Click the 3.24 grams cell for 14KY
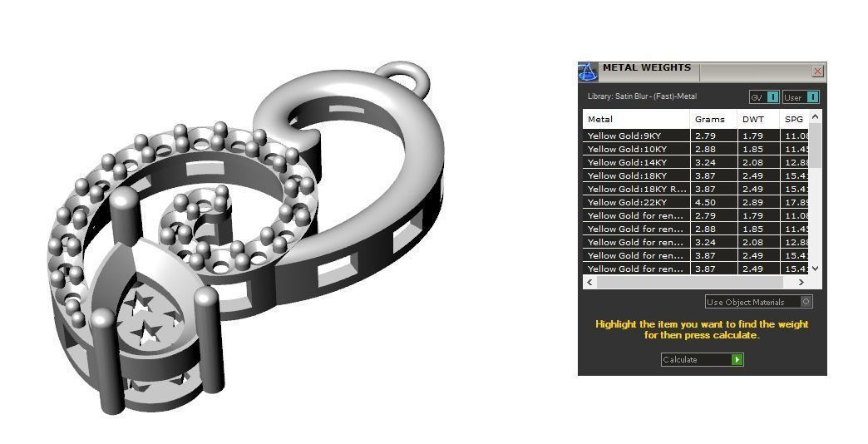Screen dimensions: 868x444 click(713, 162)
